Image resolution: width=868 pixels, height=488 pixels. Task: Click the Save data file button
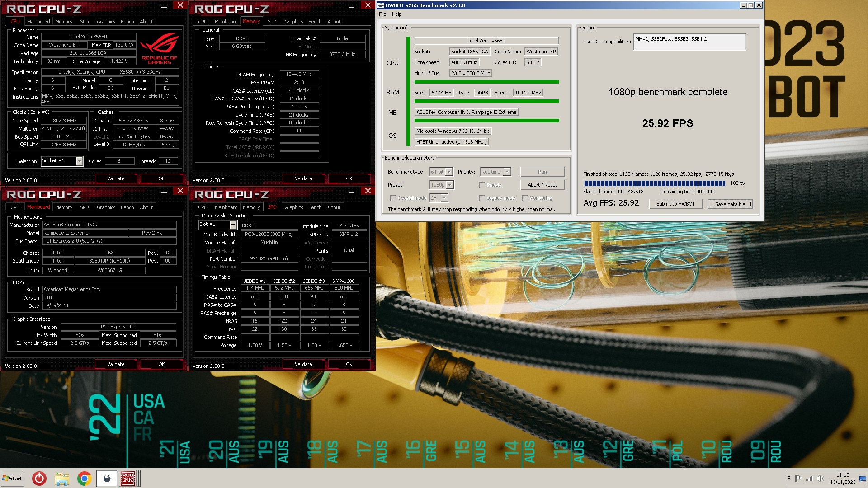tap(730, 204)
